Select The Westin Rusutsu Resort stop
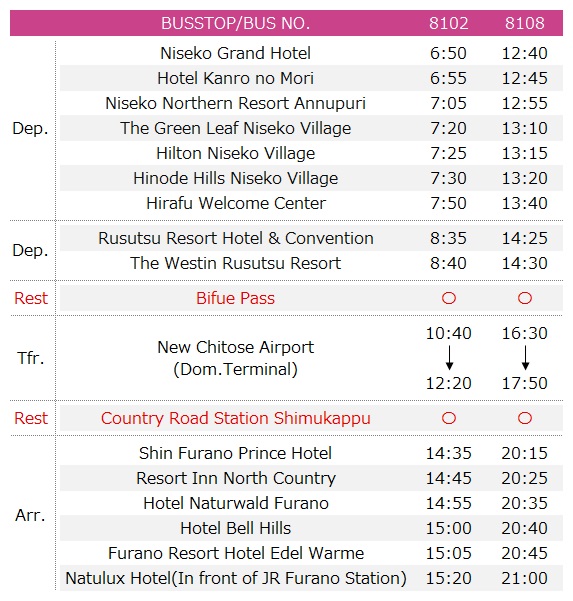Viewport: 573px width, 601px height. 235,263
